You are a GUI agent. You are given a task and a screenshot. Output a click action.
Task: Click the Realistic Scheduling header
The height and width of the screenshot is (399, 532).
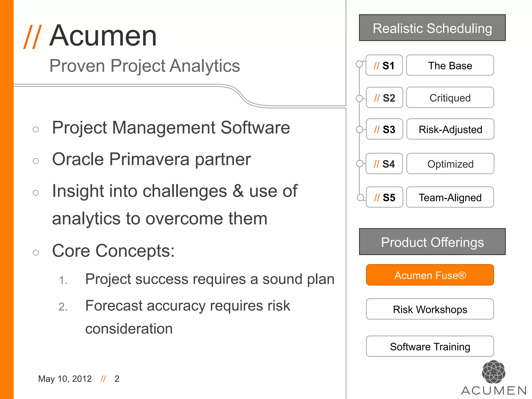pos(432,28)
